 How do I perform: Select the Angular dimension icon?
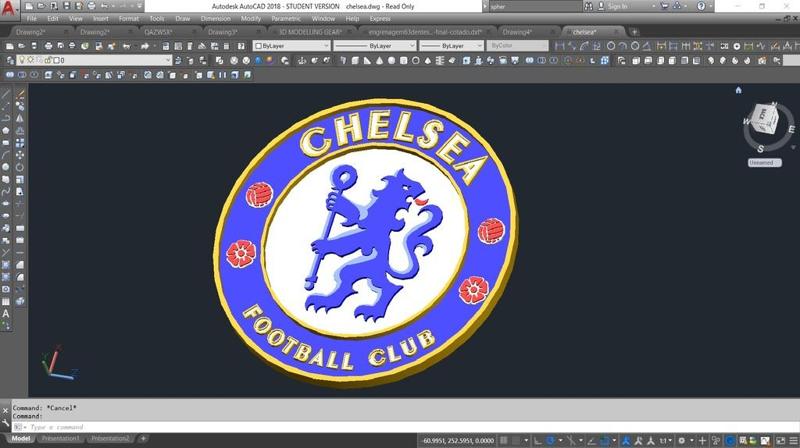pos(647,46)
